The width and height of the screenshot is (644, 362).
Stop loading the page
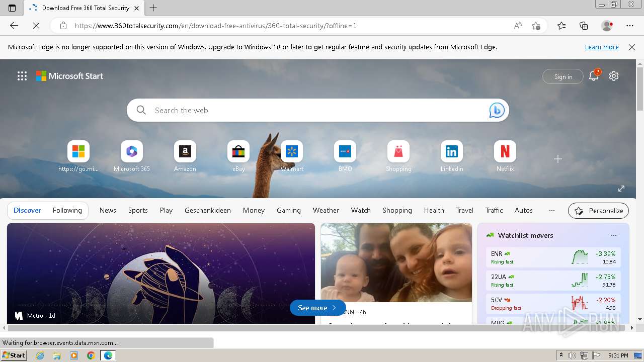[x=36, y=26]
